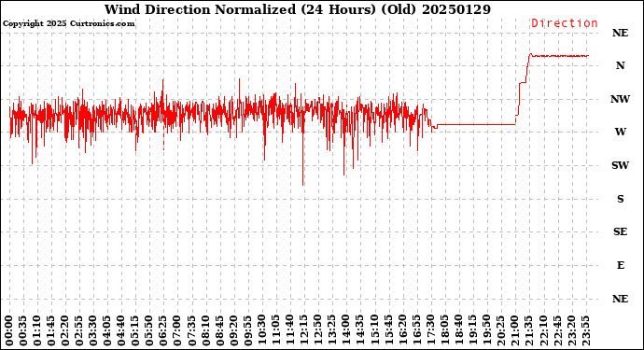This screenshot has height=350, width=644.
Task: Click the '23:20' time axis label
Action: (571, 331)
